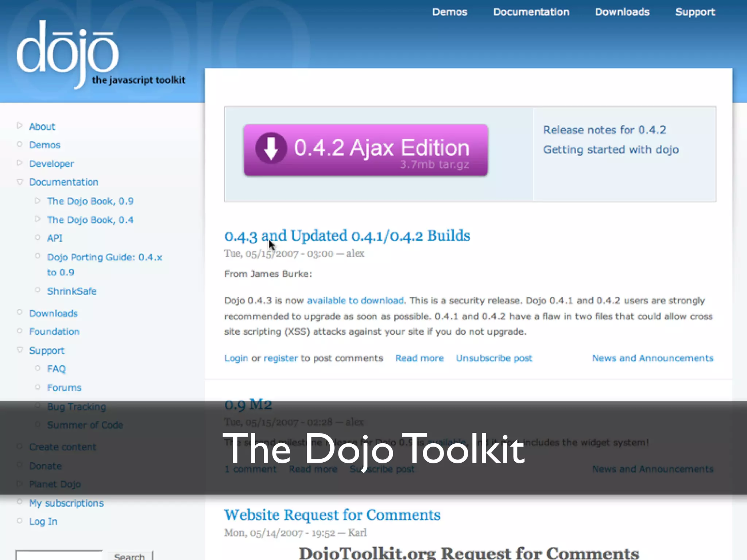Image resolution: width=747 pixels, height=560 pixels.
Task: Expand the About tree triangle
Action: [20, 126]
